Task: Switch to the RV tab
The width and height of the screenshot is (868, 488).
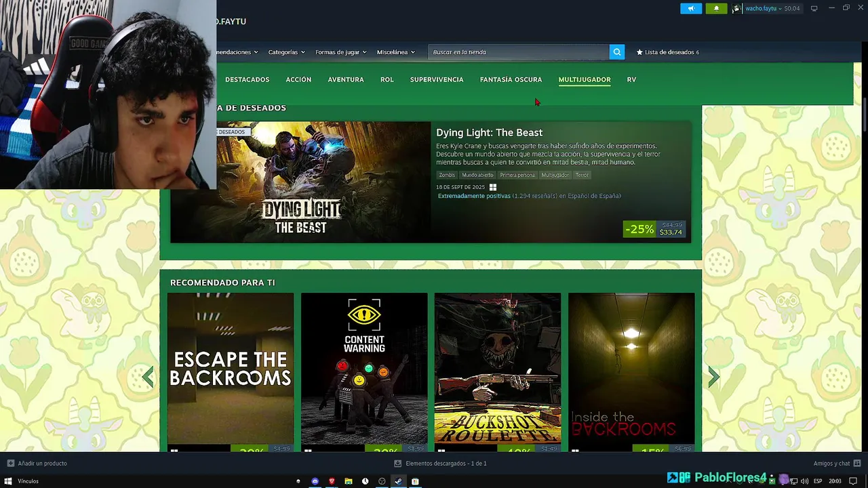Action: 631,80
